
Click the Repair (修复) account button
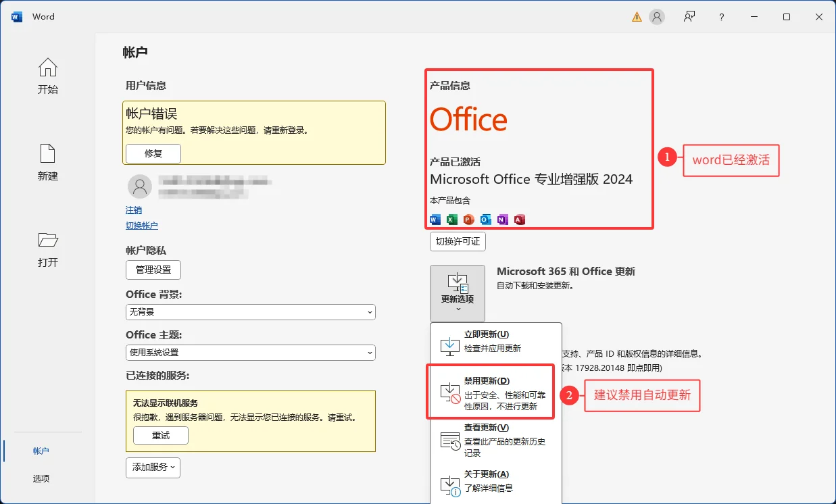coord(153,153)
